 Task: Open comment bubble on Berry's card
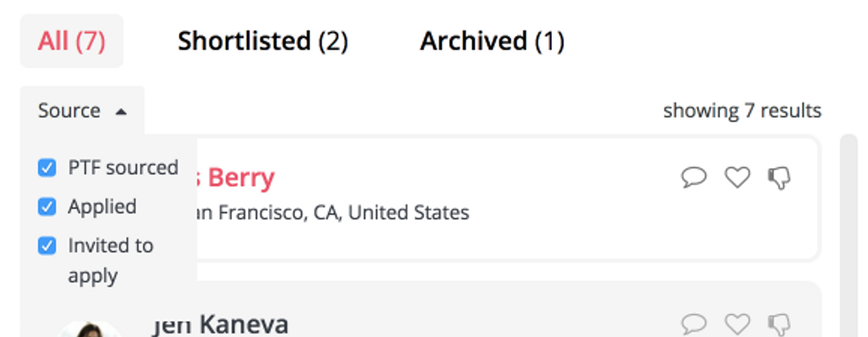click(694, 178)
